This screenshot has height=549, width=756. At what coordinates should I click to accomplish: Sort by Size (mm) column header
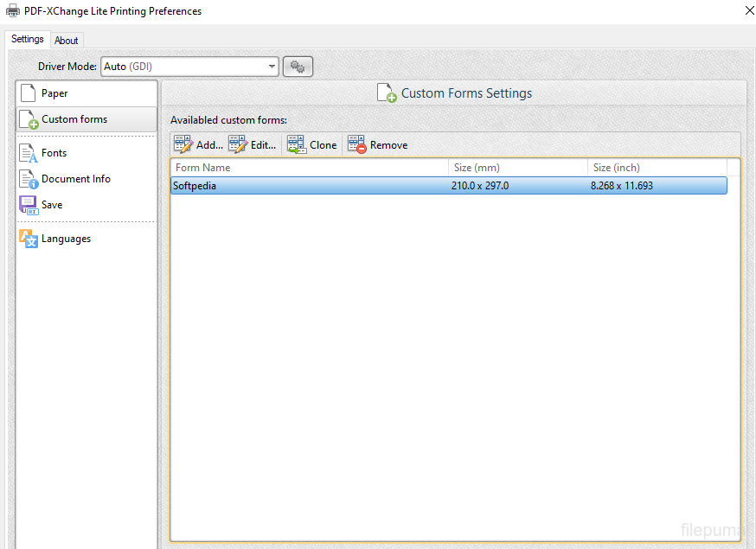tap(517, 168)
